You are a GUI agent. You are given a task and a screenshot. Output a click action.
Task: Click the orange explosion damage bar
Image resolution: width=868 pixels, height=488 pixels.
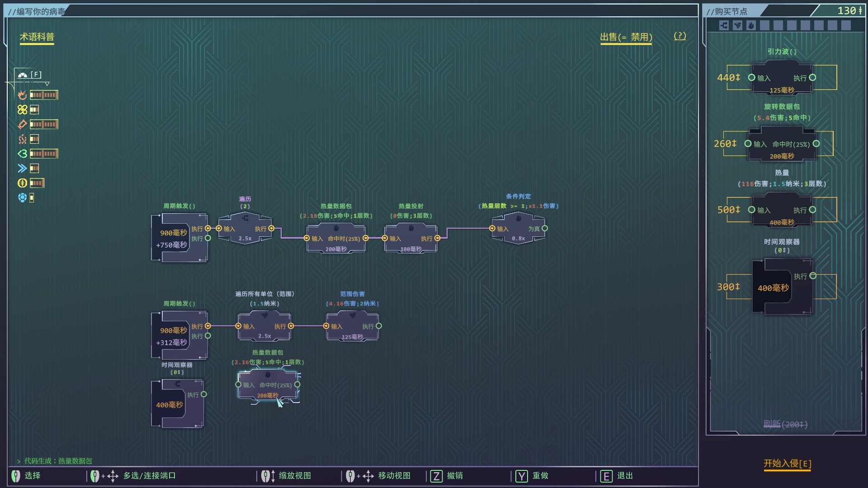[x=44, y=95]
